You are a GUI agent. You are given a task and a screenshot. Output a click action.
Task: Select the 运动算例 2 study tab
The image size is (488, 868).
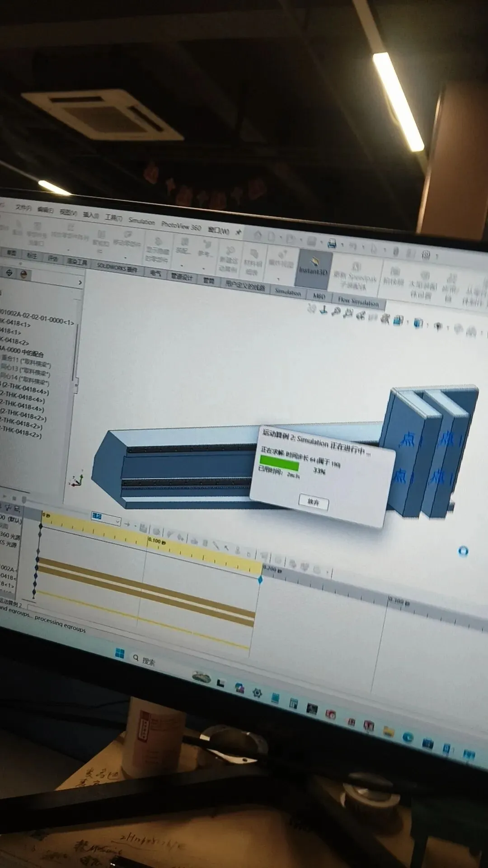[x=10, y=603]
